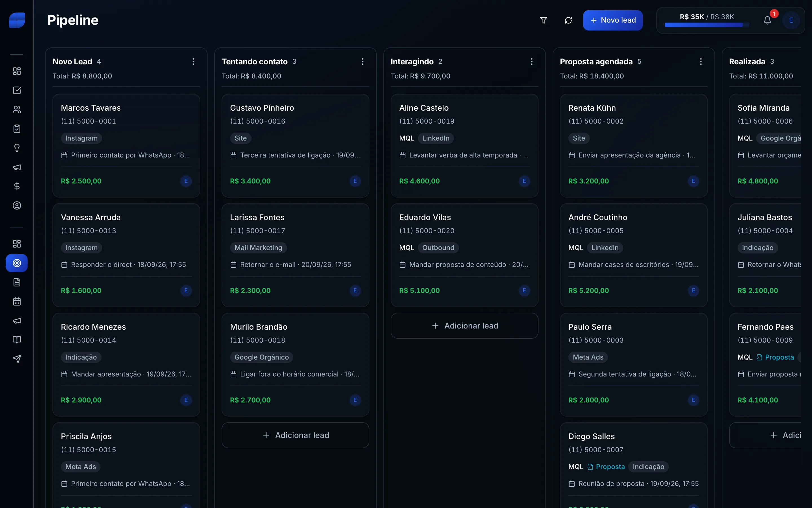Click Adicionar lead in Tentando contato column

(x=295, y=435)
